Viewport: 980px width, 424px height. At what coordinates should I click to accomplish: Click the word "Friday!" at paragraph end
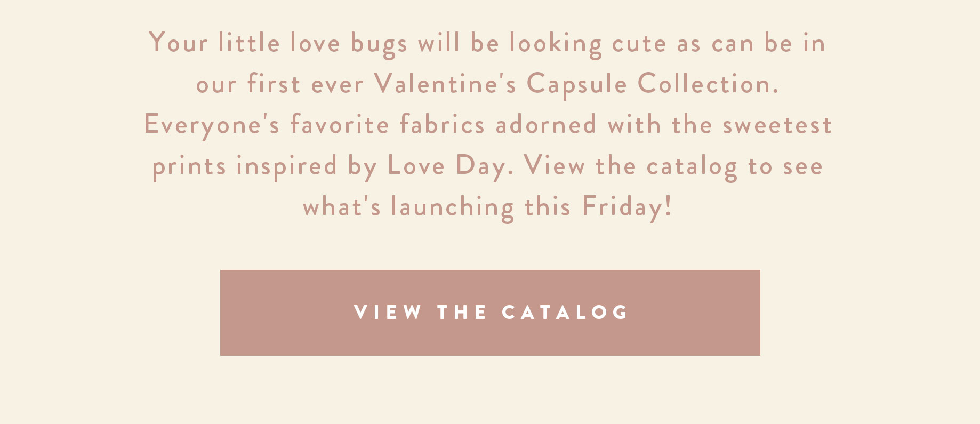click(x=627, y=207)
